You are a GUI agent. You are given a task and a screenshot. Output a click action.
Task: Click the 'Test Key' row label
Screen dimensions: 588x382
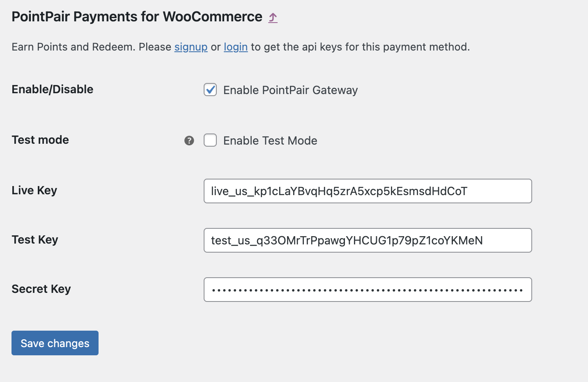35,239
